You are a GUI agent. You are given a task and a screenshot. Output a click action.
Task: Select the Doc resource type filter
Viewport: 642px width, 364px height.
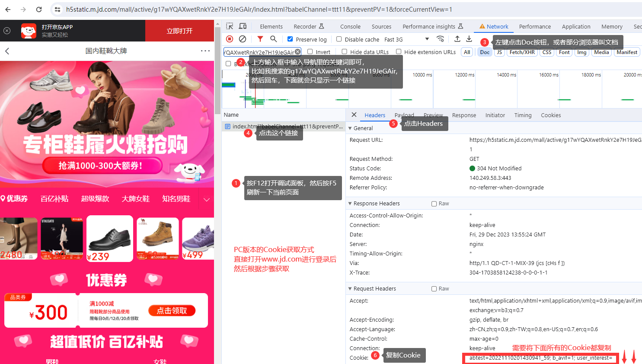click(485, 52)
